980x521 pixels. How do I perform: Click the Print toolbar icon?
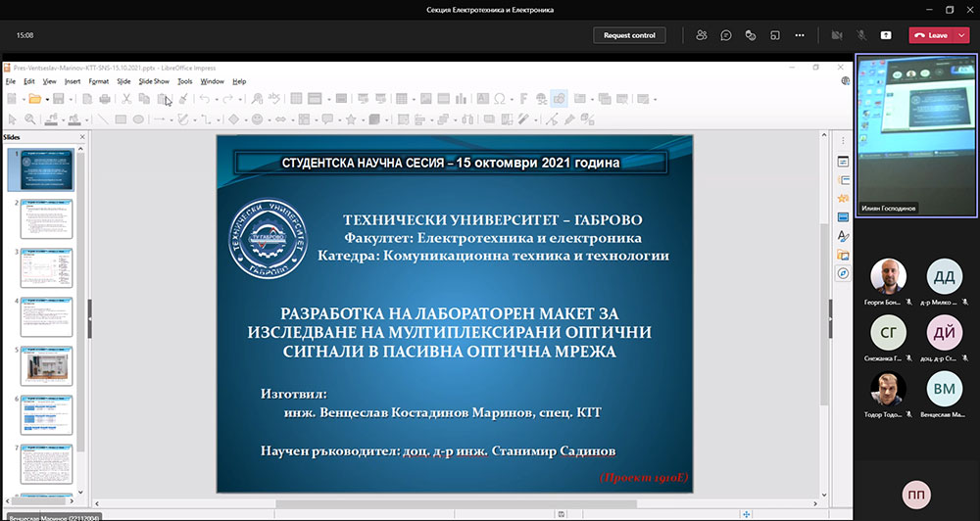105,99
